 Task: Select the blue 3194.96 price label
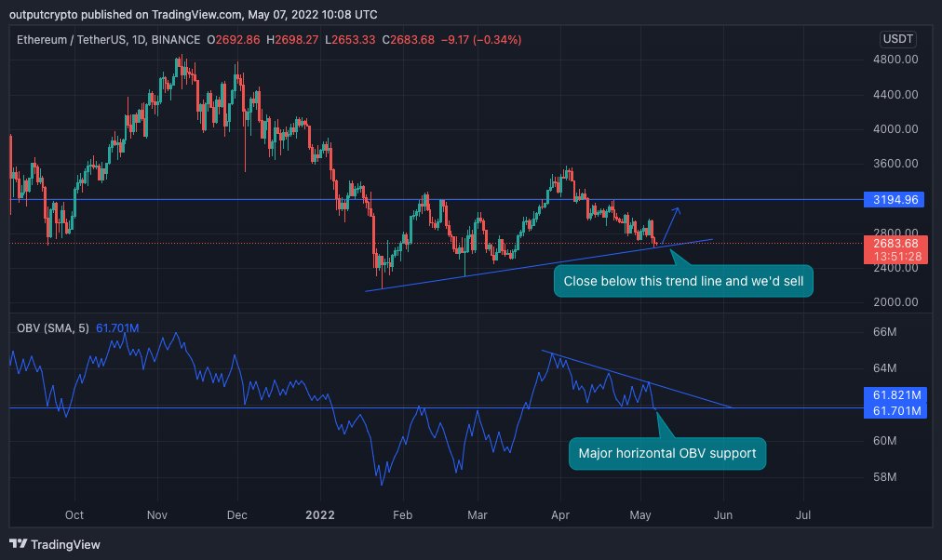point(895,199)
